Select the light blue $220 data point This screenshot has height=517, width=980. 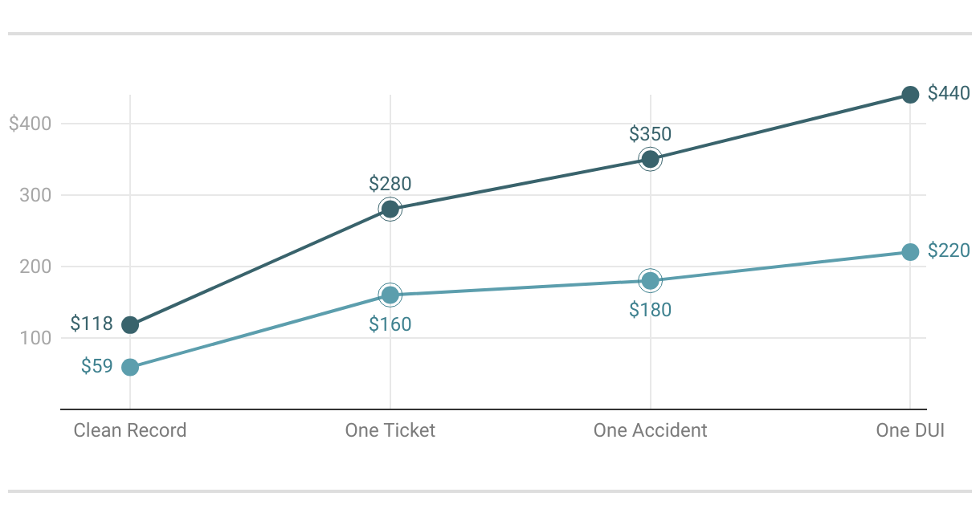pyautogui.click(x=910, y=252)
